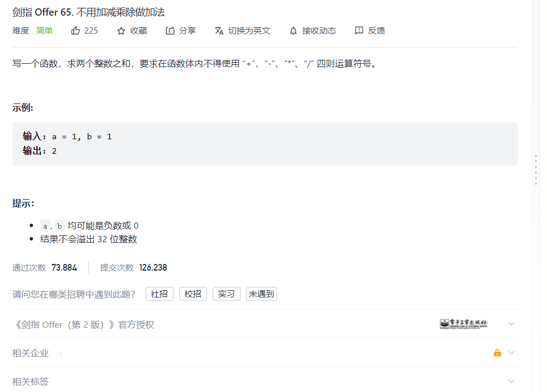Subscribe with 接收动态
547x392 pixels.
(319, 31)
